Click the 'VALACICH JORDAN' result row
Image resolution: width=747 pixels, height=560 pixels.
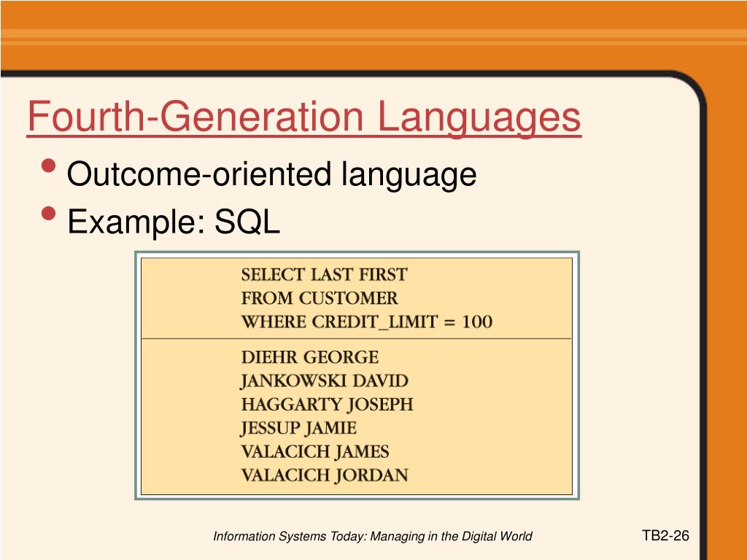coord(325,475)
